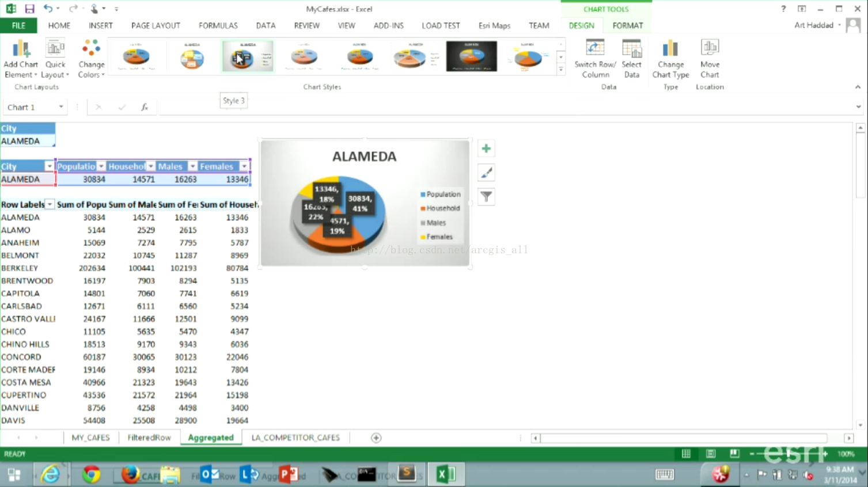Expand the Name Box dropdown arrow

pyautogui.click(x=61, y=107)
